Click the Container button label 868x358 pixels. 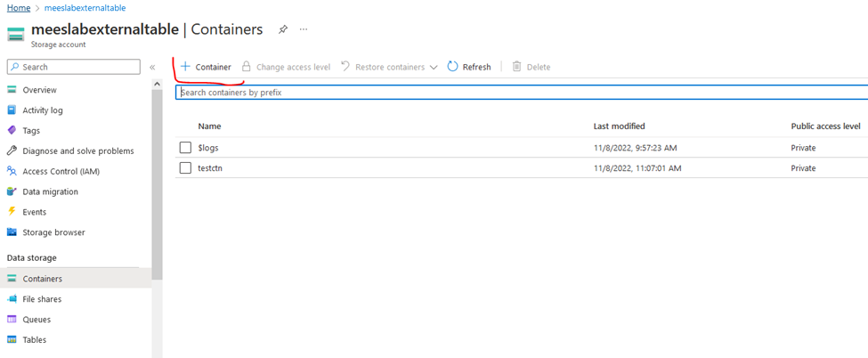pos(213,67)
